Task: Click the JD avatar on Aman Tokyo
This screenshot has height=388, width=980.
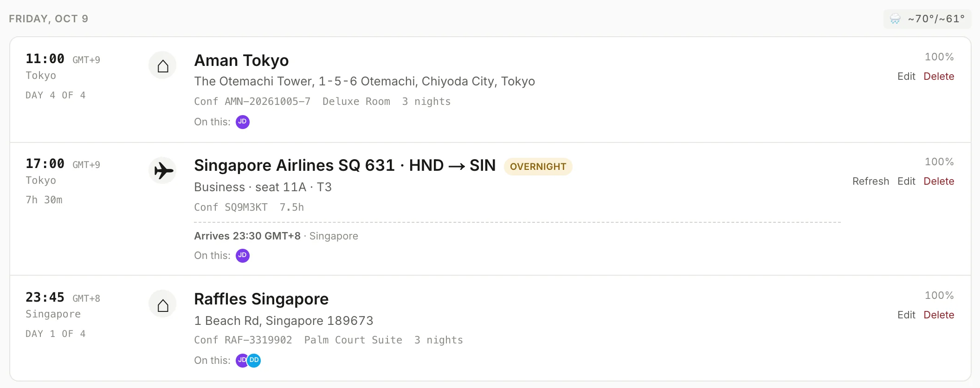Action: tap(243, 122)
